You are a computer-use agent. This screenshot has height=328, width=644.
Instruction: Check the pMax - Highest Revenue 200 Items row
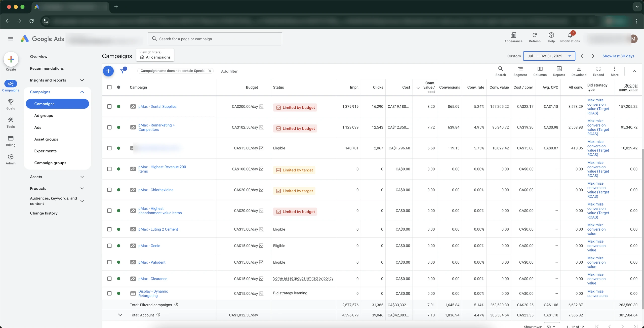point(109,169)
